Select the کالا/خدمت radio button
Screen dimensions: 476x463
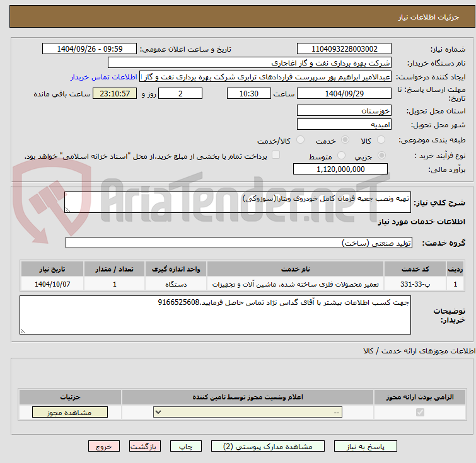(300, 140)
